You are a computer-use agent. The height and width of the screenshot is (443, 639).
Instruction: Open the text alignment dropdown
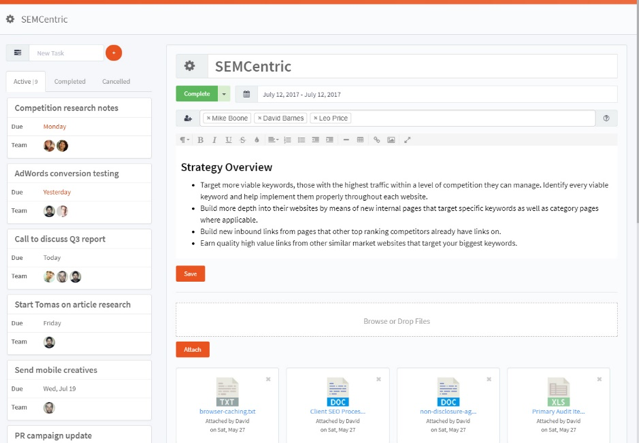[x=273, y=140]
